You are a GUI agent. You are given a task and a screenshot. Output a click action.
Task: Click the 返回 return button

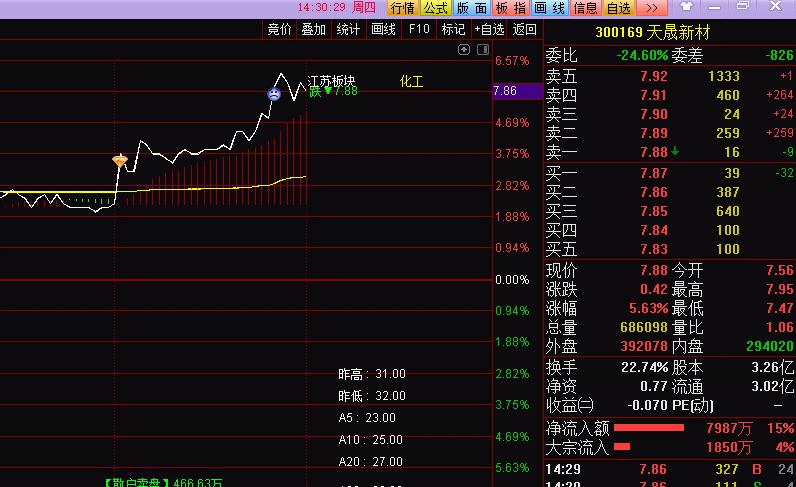pyautogui.click(x=524, y=29)
